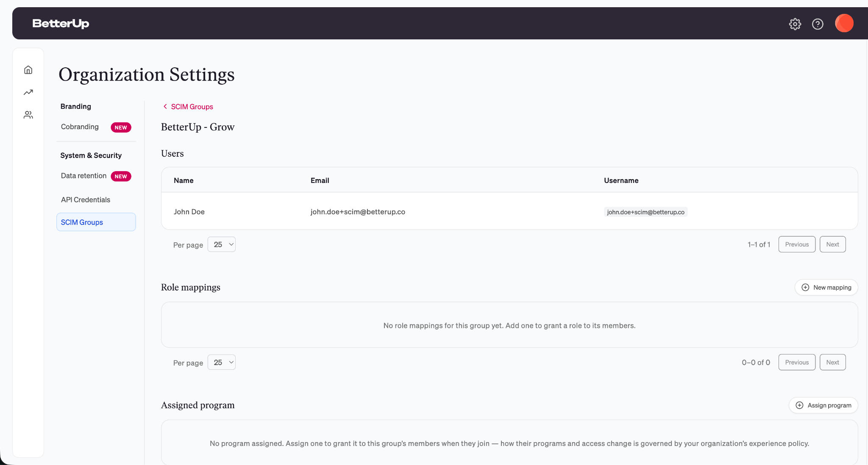The image size is (868, 465).
Task: Click the 0–0 of 0 count text
Action: point(756,363)
